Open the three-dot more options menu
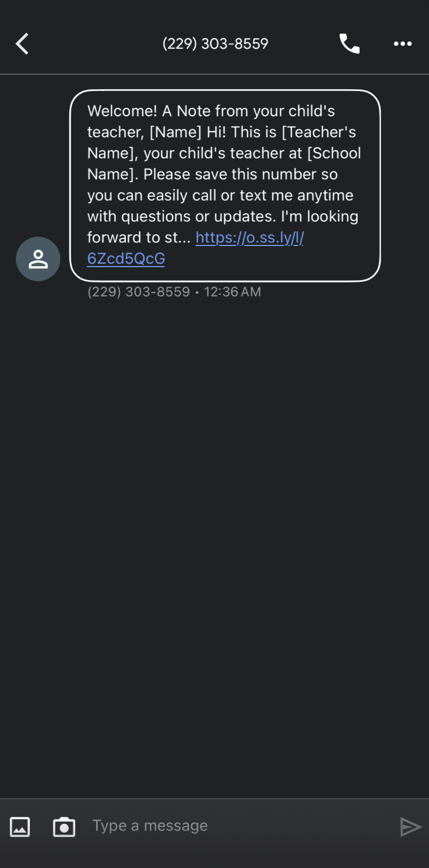429x868 pixels. click(403, 44)
